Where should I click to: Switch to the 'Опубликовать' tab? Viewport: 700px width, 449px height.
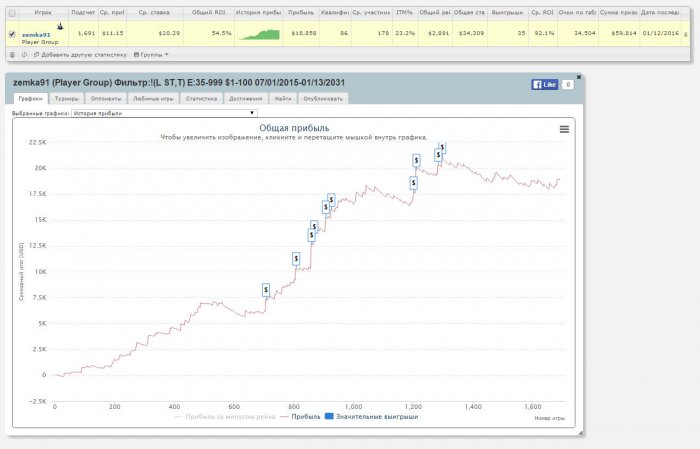click(323, 99)
